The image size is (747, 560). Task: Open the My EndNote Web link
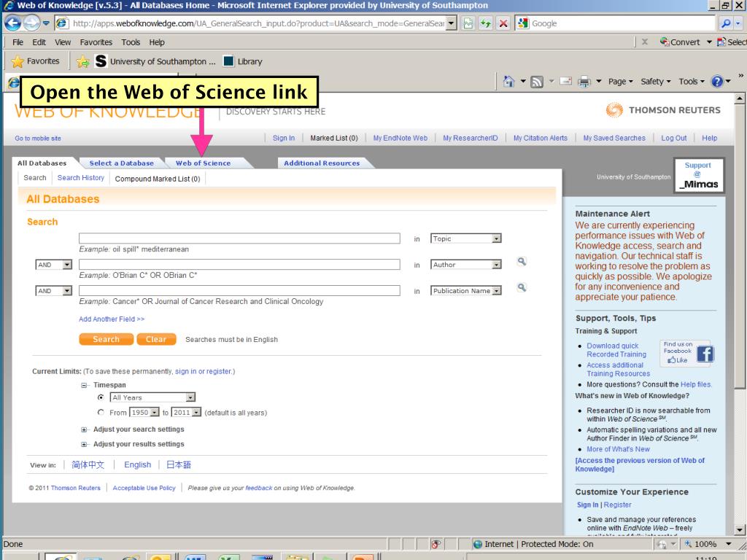(x=400, y=138)
